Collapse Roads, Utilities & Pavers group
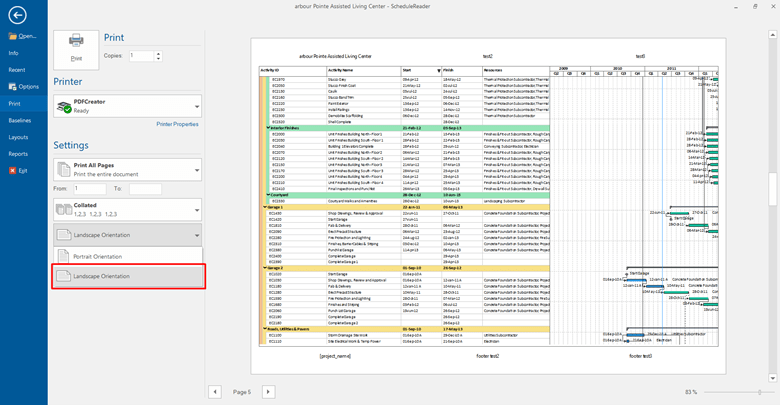 [x=265, y=329]
